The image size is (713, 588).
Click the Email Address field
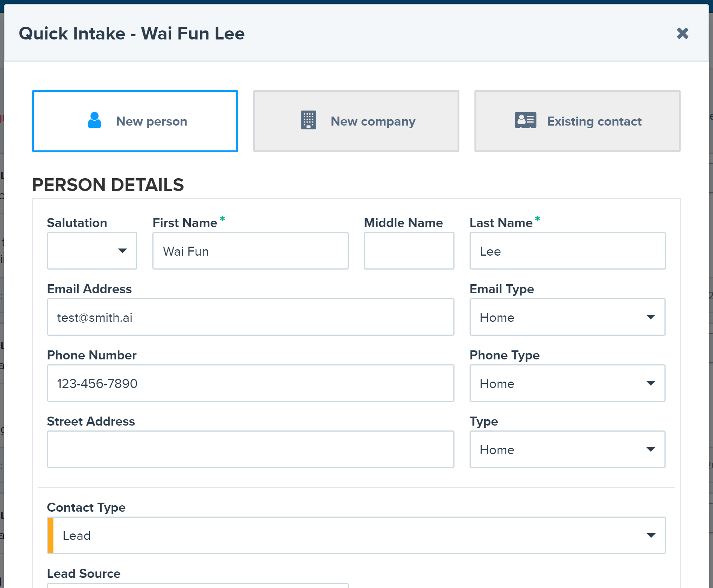click(x=251, y=317)
